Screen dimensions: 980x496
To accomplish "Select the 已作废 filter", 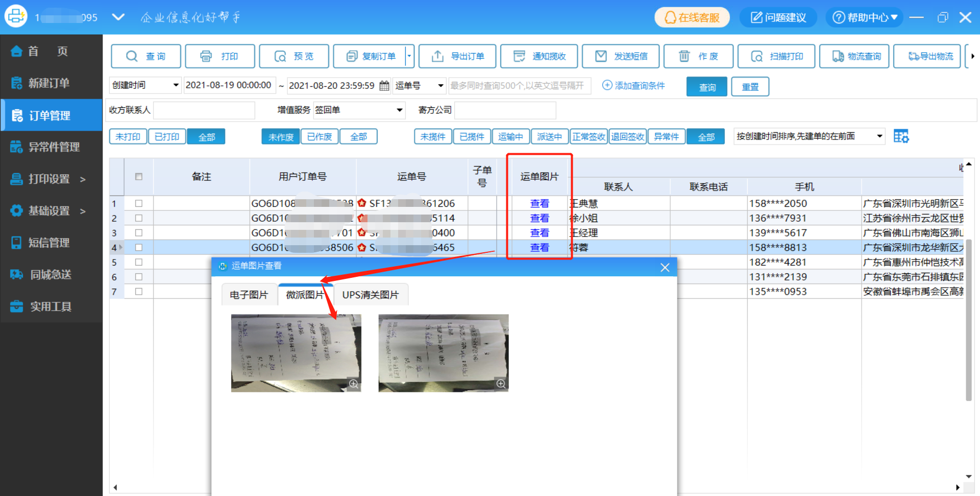I will [320, 137].
